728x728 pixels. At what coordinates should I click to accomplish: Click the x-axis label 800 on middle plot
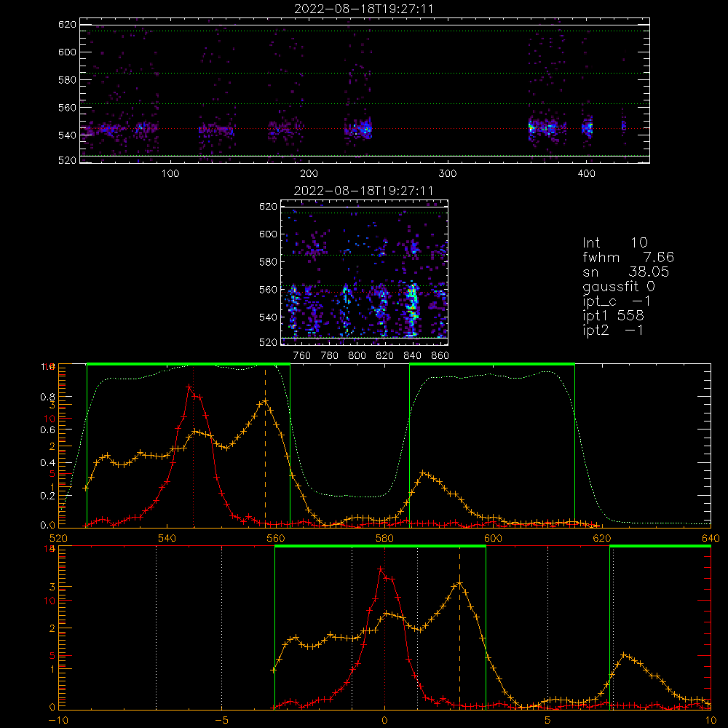357,356
